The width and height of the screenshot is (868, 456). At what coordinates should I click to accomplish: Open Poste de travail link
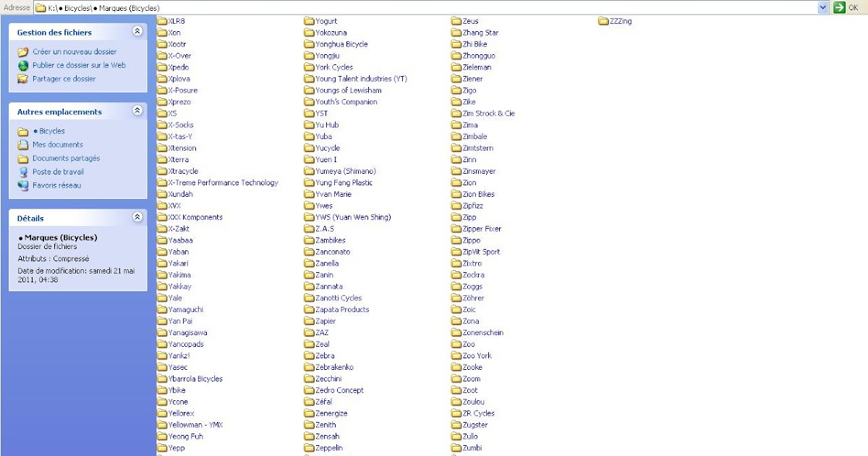58,172
